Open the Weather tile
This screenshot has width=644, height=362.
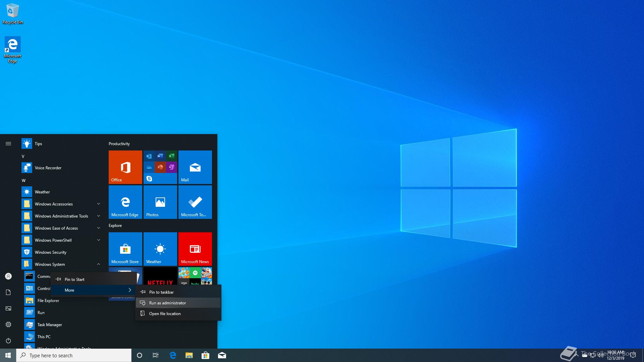[x=160, y=249]
